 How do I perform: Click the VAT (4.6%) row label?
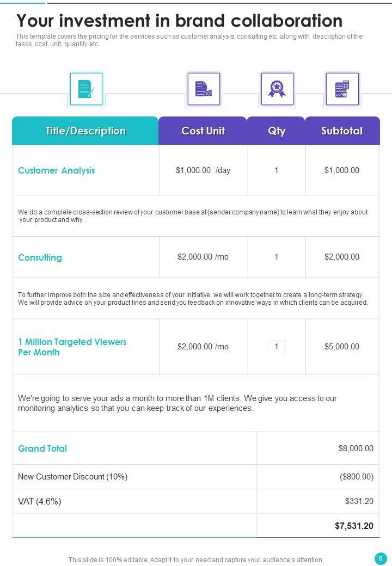click(40, 501)
